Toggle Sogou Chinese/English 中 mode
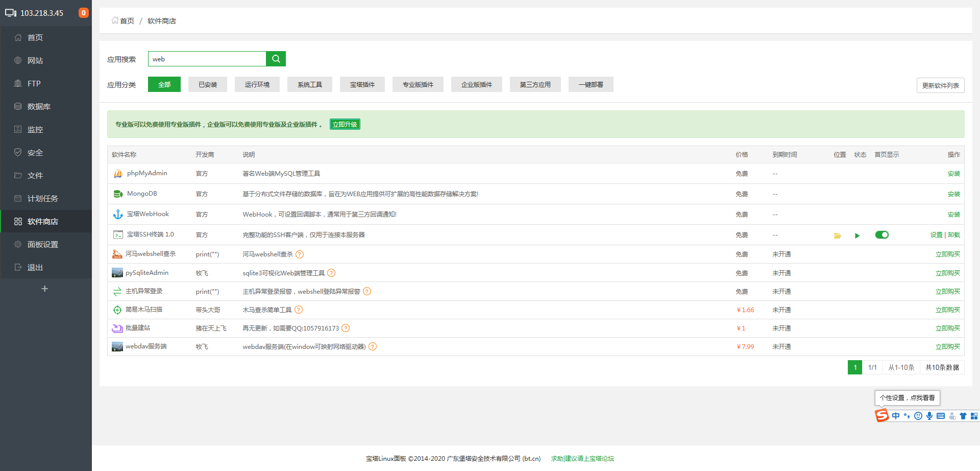The image size is (980, 471). (896, 416)
